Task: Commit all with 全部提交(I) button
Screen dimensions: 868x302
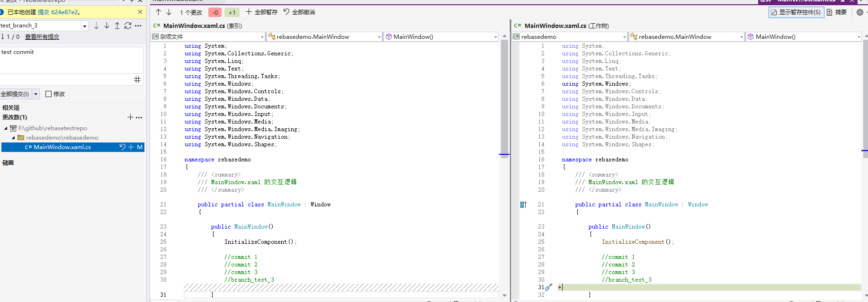Action: click(15, 94)
